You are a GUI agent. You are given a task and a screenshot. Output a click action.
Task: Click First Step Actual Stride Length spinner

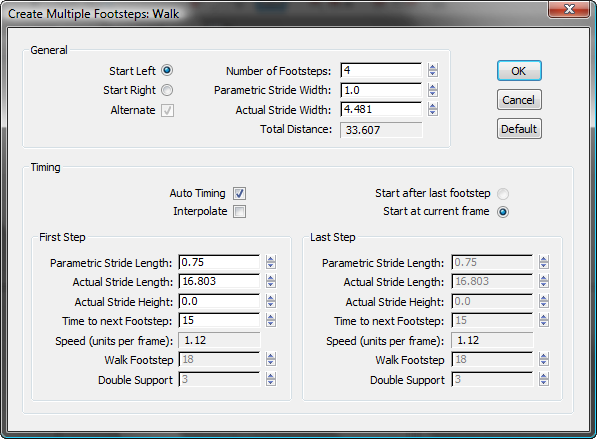271,281
